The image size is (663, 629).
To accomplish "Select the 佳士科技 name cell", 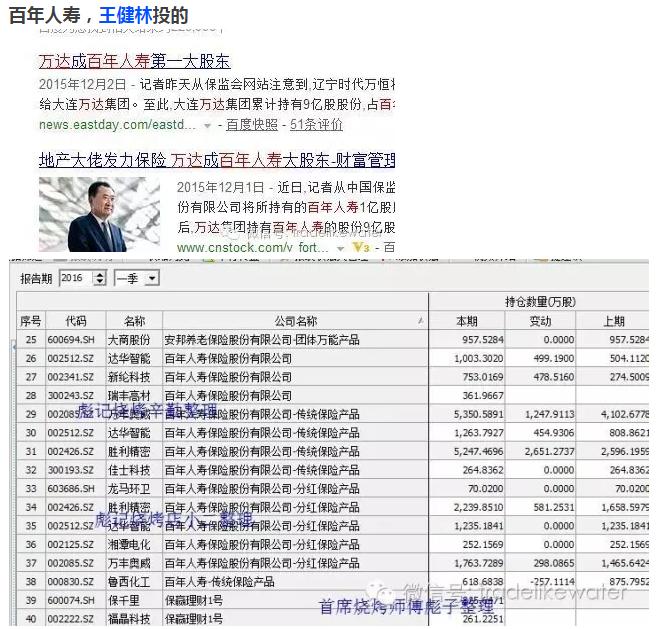I will [129, 470].
